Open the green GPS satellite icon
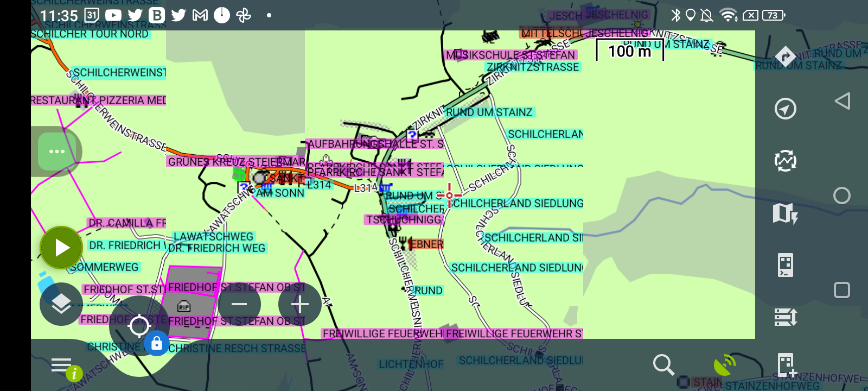Screen dimensions: 868x391 (724, 365)
